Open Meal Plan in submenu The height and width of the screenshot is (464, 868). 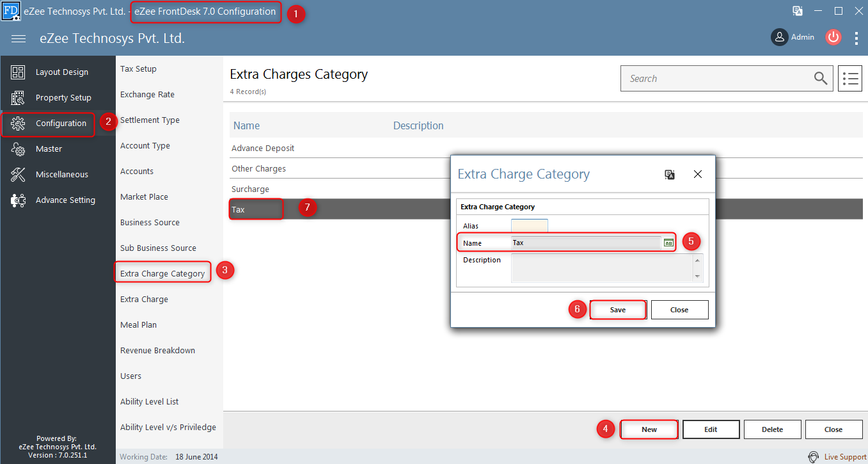pos(138,325)
